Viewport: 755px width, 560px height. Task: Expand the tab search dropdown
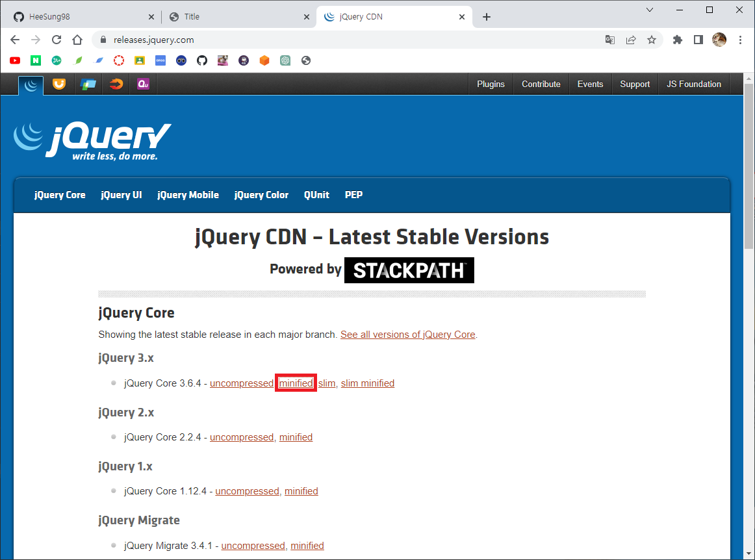tap(650, 10)
